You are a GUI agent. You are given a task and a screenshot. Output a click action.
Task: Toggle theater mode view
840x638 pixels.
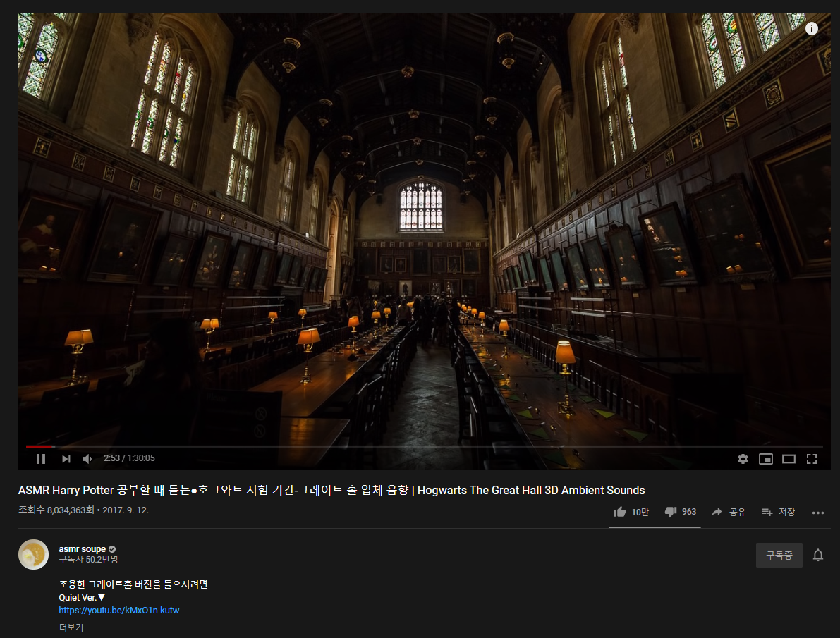[789, 458]
